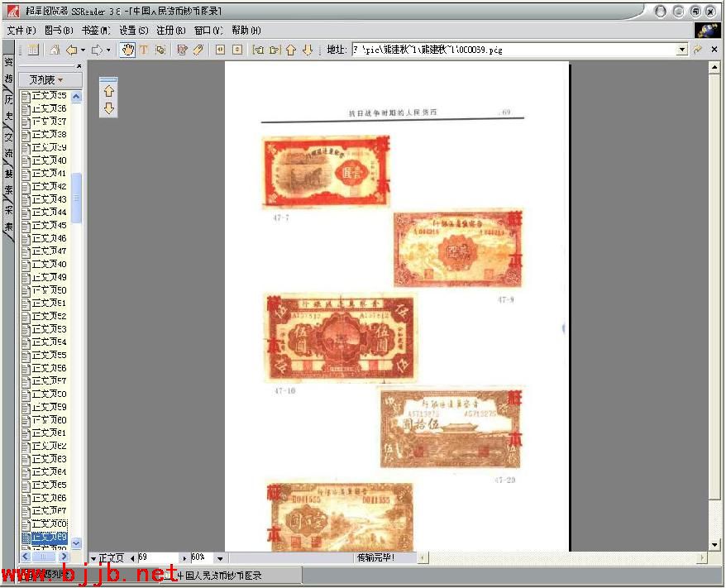Open the 设置(S) menu

tap(134, 31)
